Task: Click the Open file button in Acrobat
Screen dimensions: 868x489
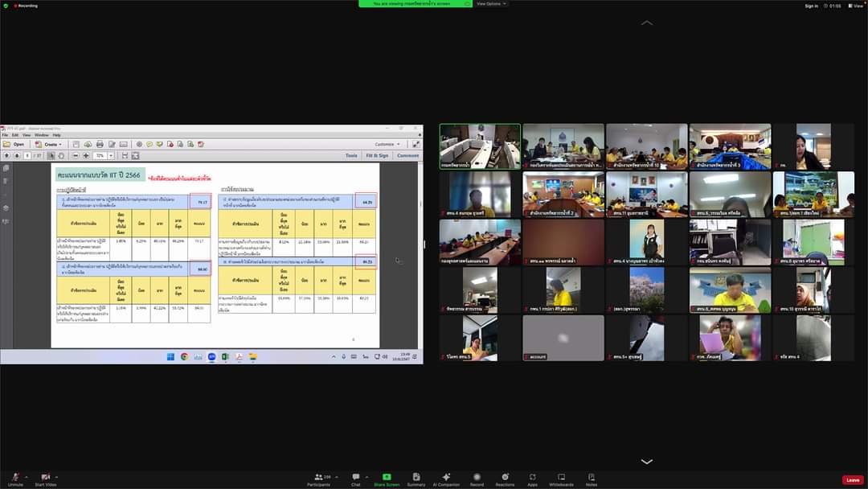Action: pos(14,145)
